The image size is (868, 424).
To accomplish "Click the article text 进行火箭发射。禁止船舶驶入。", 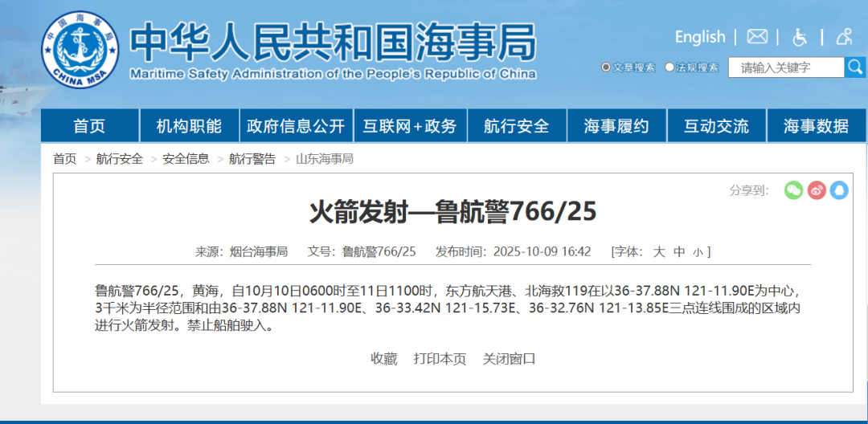I will 185,326.
